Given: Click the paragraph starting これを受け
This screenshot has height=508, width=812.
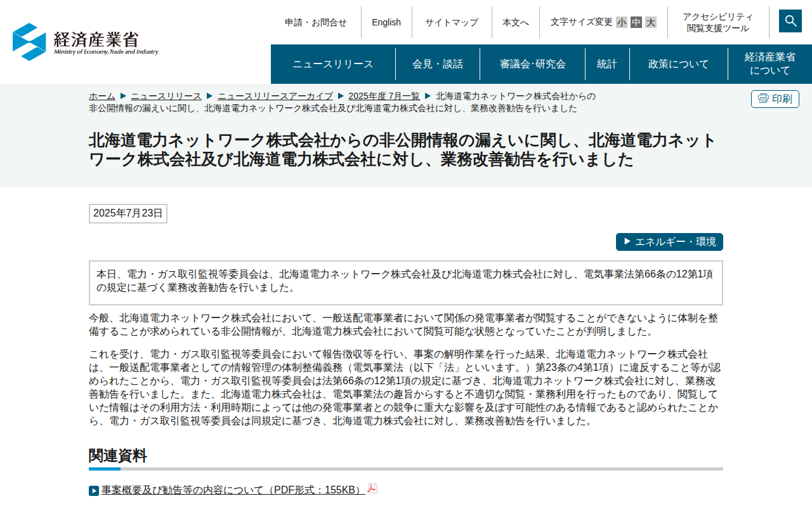Looking at the screenshot, I should [x=405, y=388].
